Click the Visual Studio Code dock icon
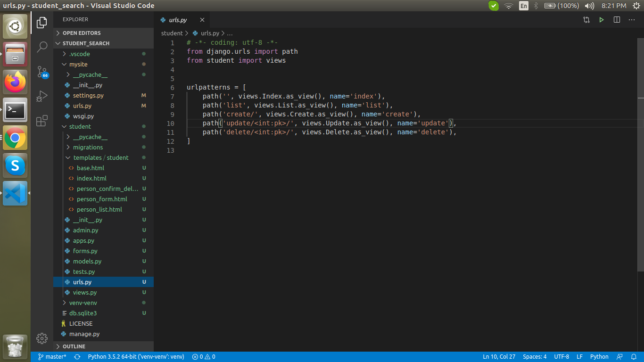This screenshot has height=362, width=644. [x=15, y=193]
